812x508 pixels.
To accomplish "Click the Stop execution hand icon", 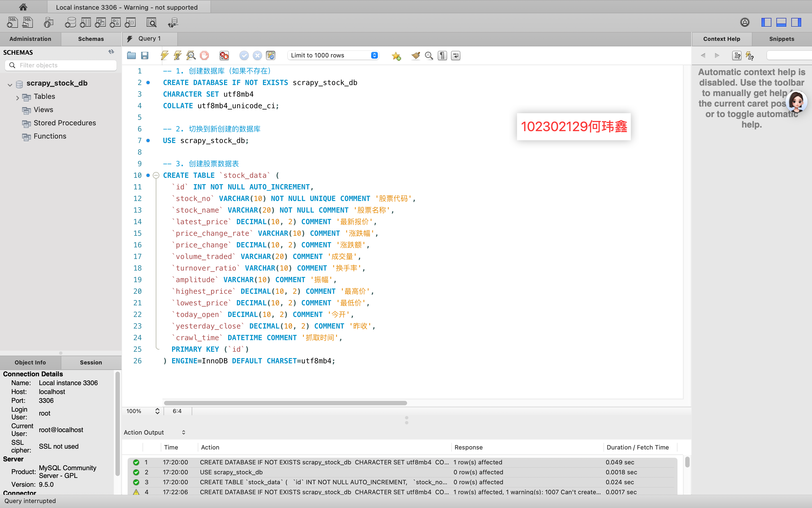I will coord(204,55).
